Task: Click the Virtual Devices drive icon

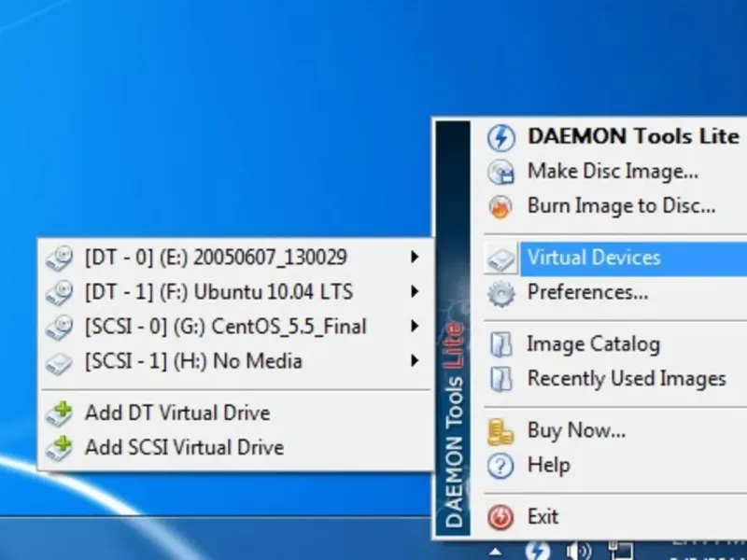Action: point(501,259)
